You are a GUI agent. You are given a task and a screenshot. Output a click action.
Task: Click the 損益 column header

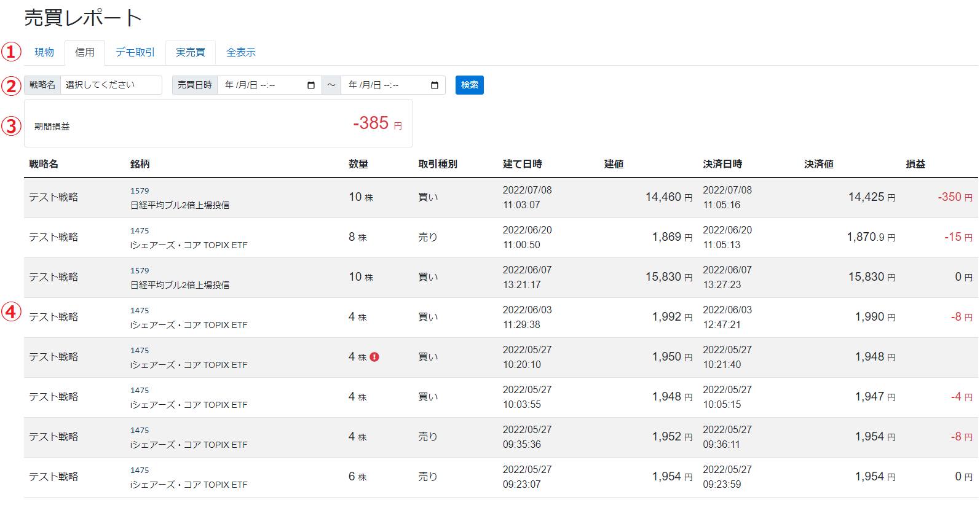pyautogui.click(x=915, y=164)
